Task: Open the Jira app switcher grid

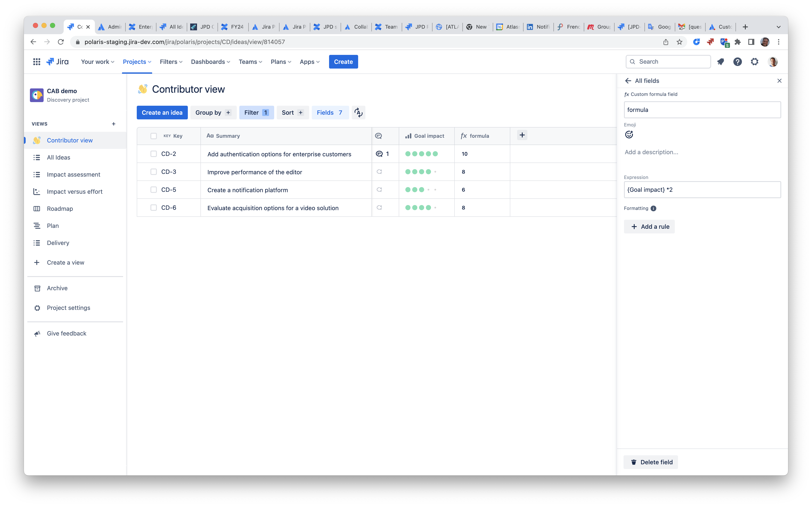Action: 37,61
